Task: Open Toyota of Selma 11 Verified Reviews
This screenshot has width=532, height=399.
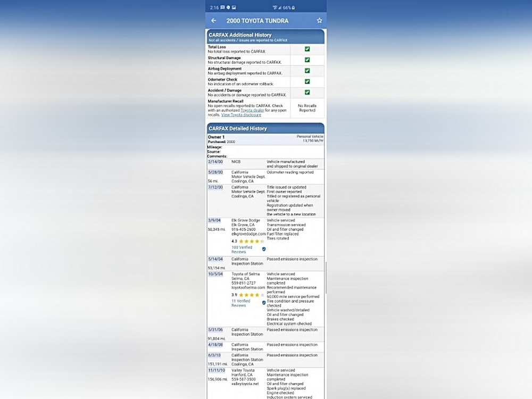Action: [x=240, y=303]
